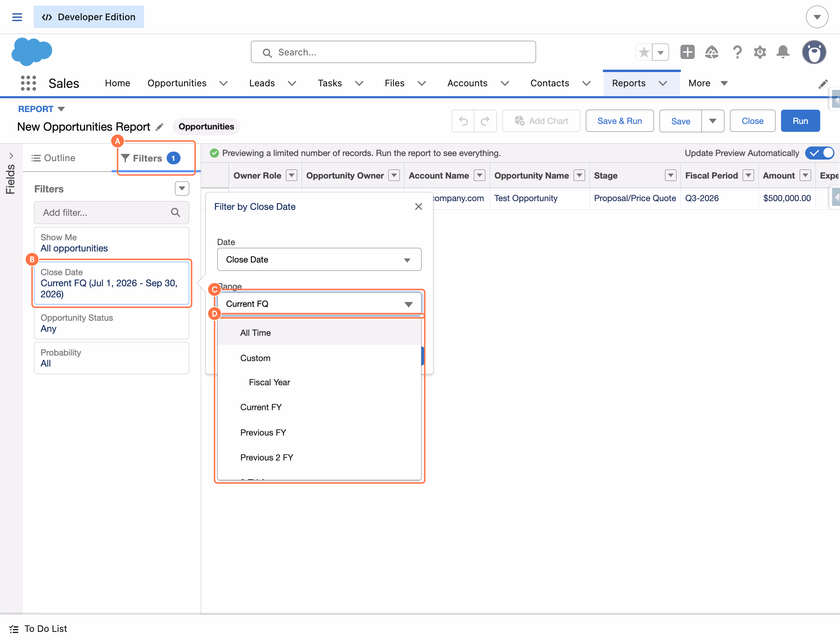Open the App Launcher dots grid
Viewport: 840px width, 643px height.
click(x=29, y=83)
